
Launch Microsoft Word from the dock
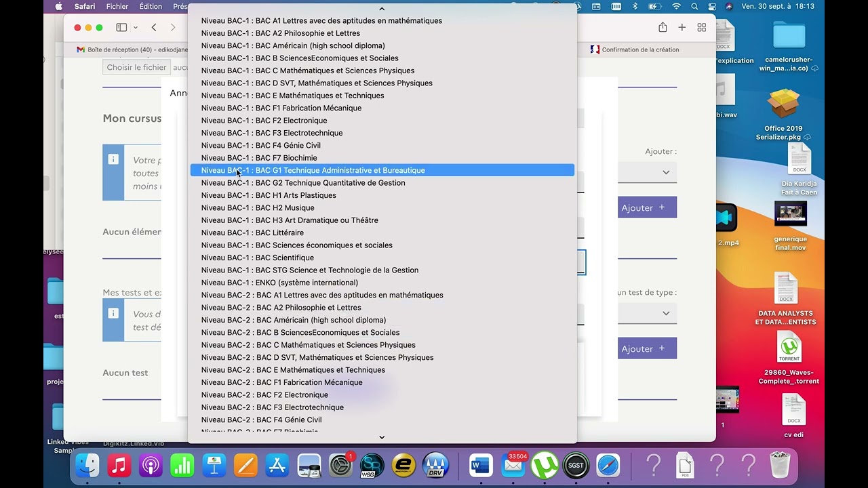[x=480, y=466]
